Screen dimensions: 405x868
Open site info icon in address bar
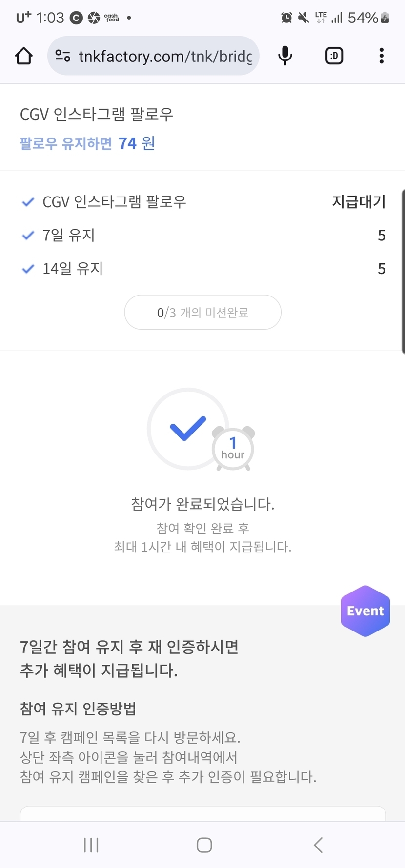tap(62, 56)
